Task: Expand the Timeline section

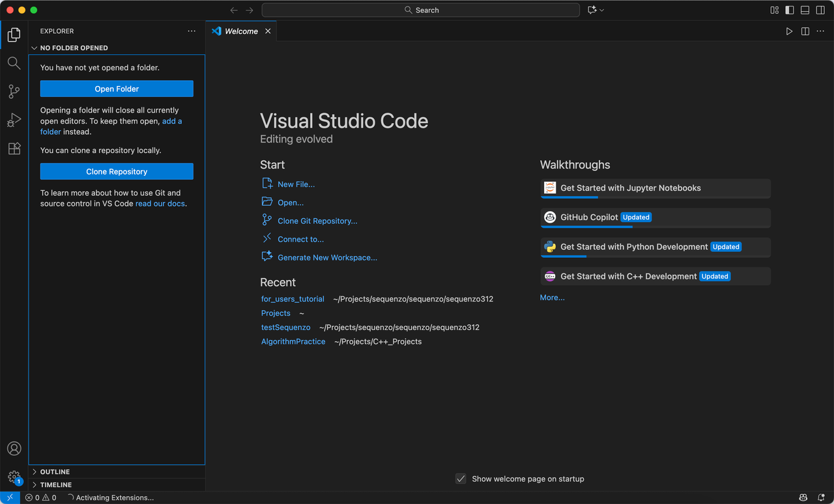Action: 56,484
